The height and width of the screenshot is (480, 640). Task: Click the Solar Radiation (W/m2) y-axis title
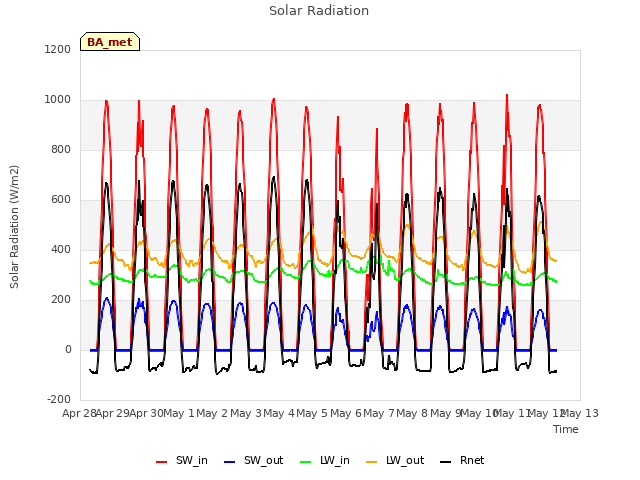pos(14,227)
